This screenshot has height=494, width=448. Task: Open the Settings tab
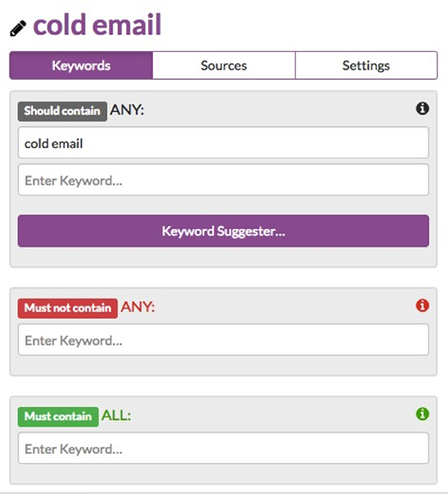click(366, 66)
